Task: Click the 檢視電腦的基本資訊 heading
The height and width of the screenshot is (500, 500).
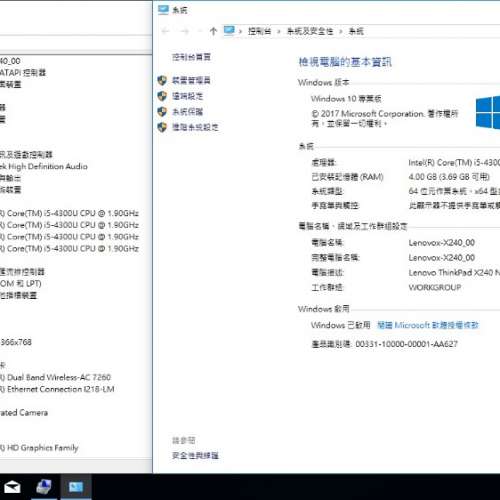Action: (345, 62)
